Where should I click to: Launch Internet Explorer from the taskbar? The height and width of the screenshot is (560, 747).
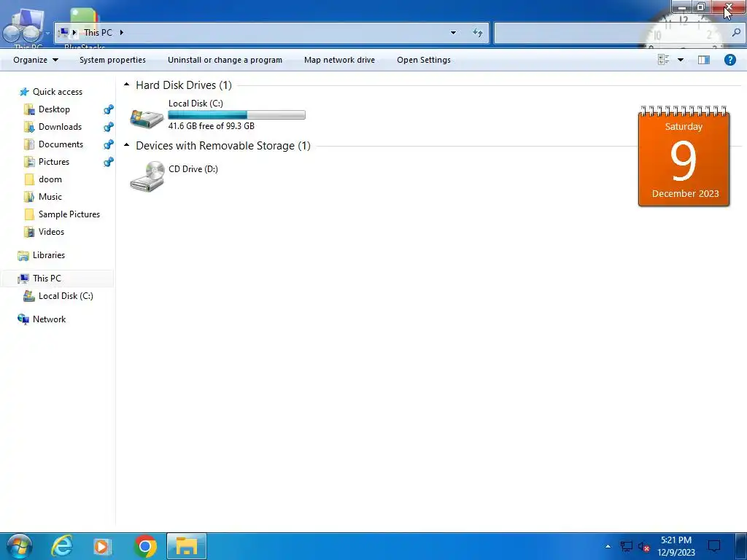click(x=62, y=546)
